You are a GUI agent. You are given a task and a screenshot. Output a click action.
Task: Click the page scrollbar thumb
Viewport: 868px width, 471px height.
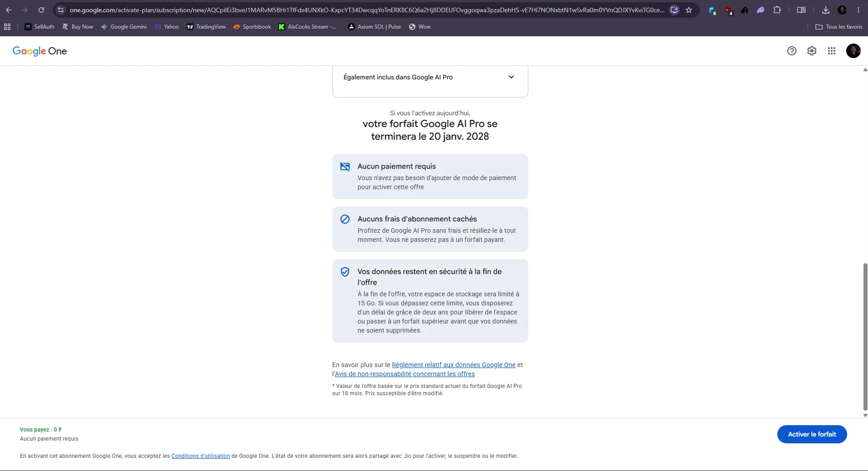[x=865, y=337]
